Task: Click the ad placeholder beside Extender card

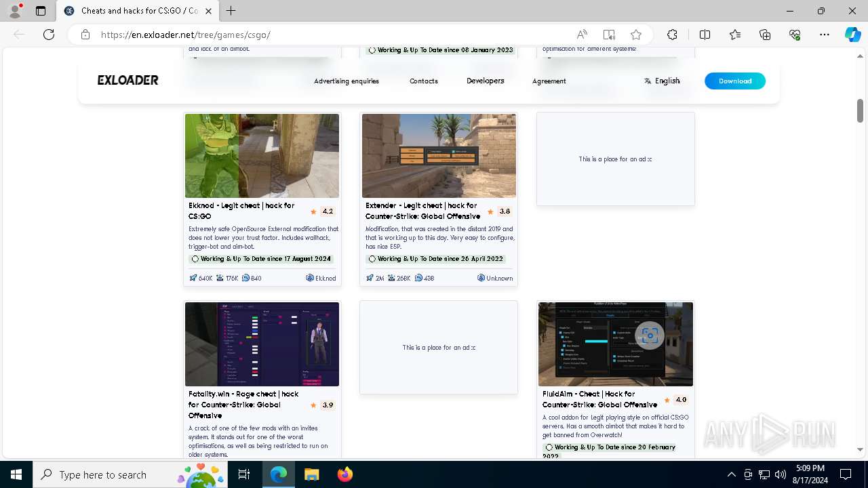Action: (x=616, y=159)
